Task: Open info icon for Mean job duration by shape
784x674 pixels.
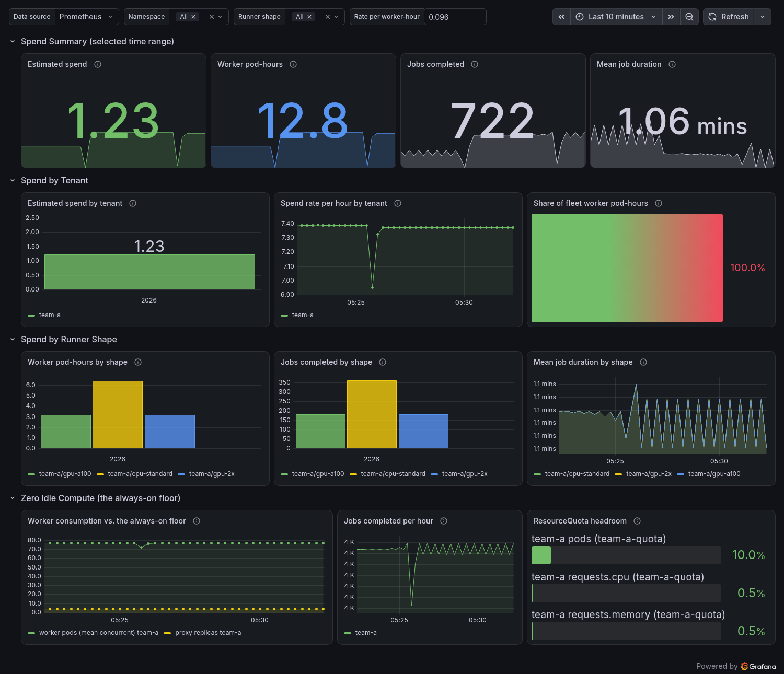Action: click(643, 362)
